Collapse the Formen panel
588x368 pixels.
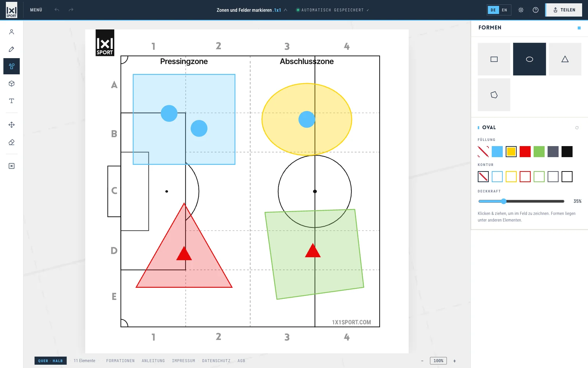coord(579,28)
